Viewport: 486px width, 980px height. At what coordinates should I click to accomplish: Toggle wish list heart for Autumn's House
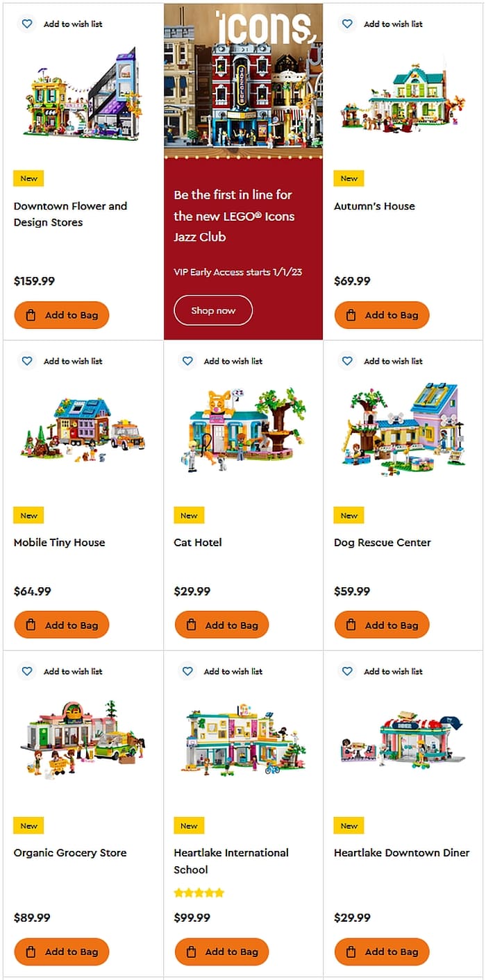coord(347,24)
